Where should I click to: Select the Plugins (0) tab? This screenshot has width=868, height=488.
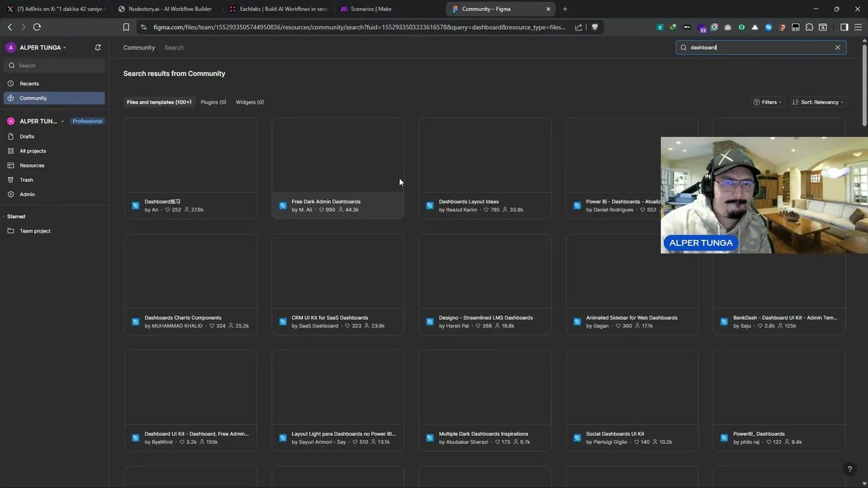[214, 102]
